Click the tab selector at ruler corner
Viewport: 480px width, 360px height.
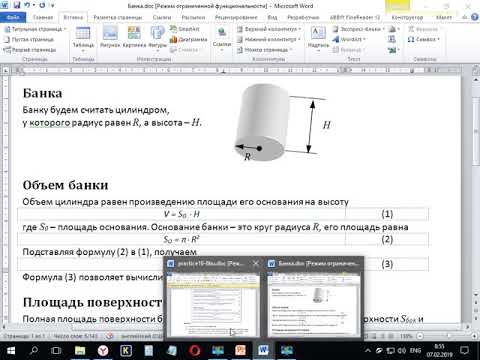point(6,70)
